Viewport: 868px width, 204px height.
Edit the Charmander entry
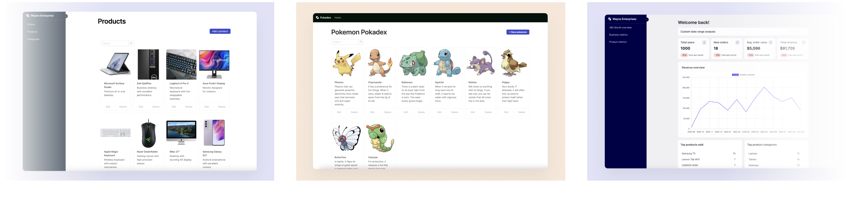point(372,112)
